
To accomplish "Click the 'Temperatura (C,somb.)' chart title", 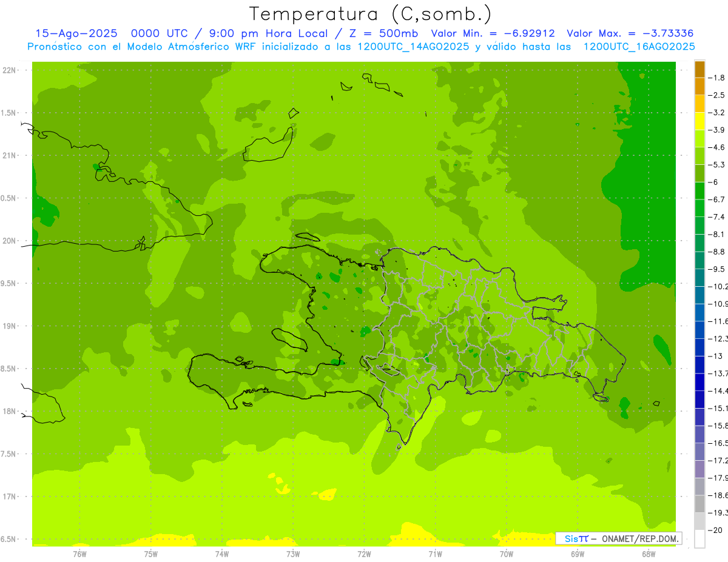I will tap(370, 14).
